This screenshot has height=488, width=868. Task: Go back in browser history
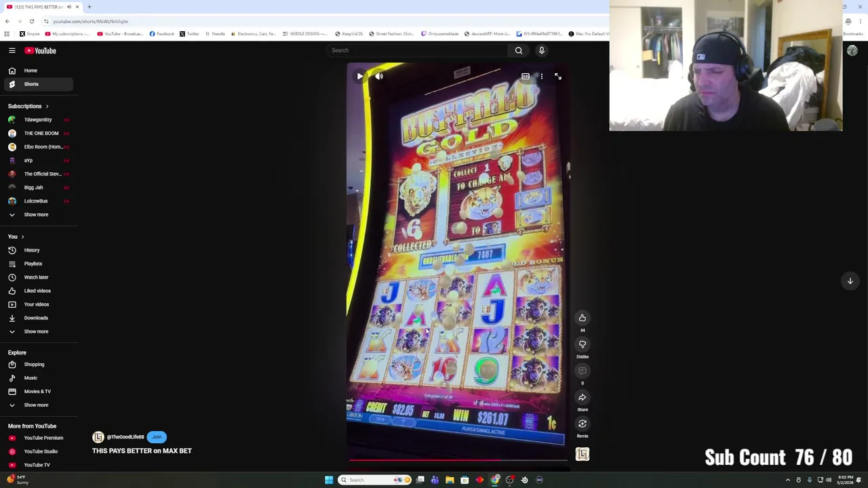click(7, 21)
